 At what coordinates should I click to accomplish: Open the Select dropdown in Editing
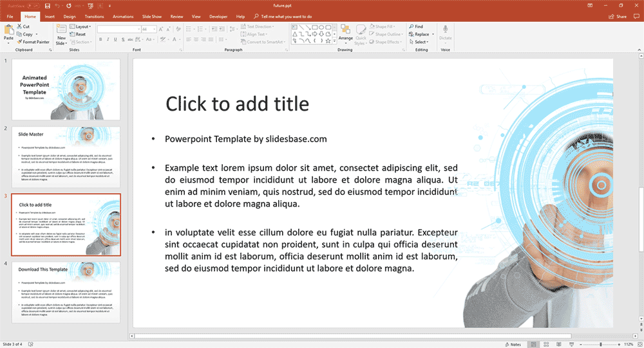(x=421, y=42)
